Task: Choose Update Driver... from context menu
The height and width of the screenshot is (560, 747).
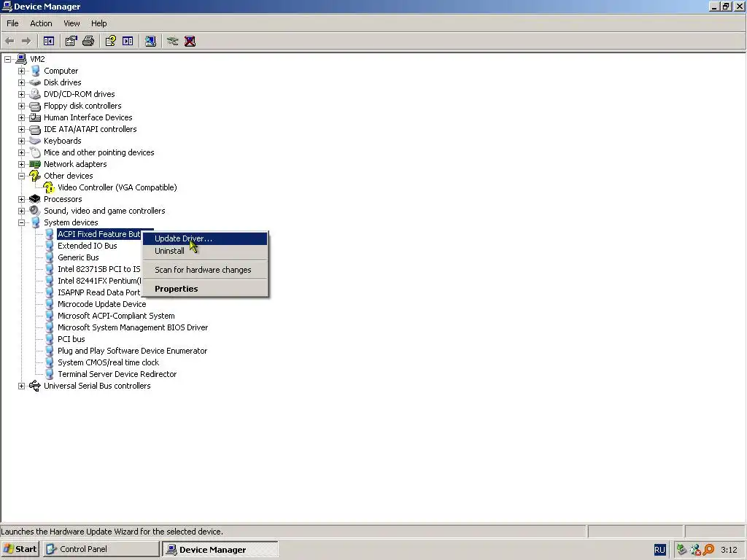Action: click(205, 238)
